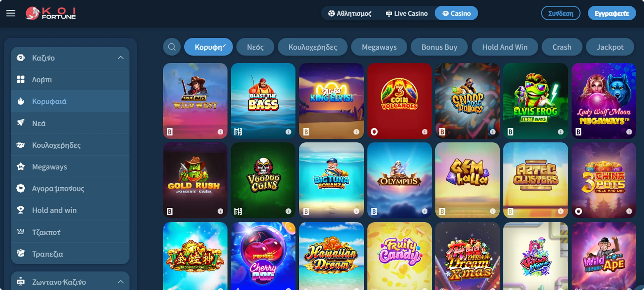Click B provider badge on Elvis Frog tile

(x=510, y=132)
